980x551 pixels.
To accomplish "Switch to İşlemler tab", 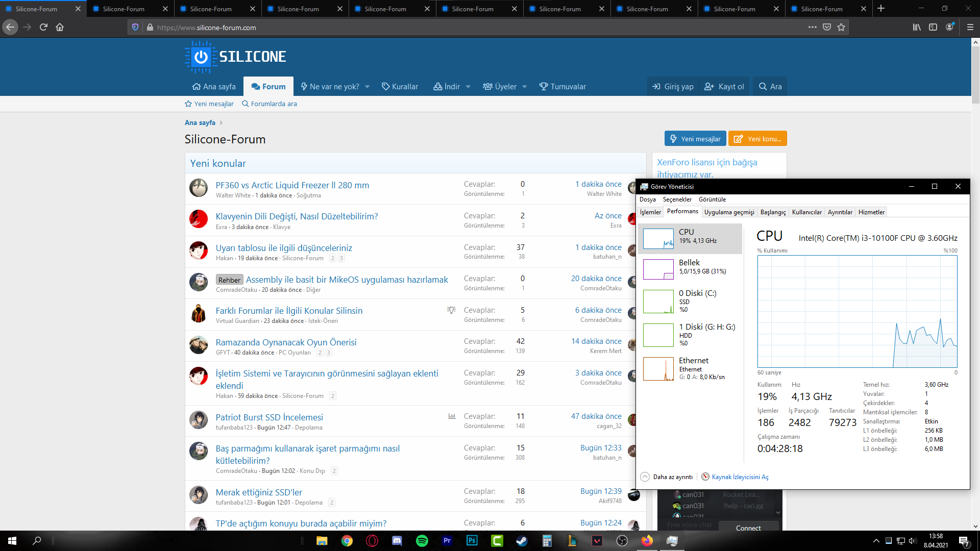I will click(x=650, y=212).
